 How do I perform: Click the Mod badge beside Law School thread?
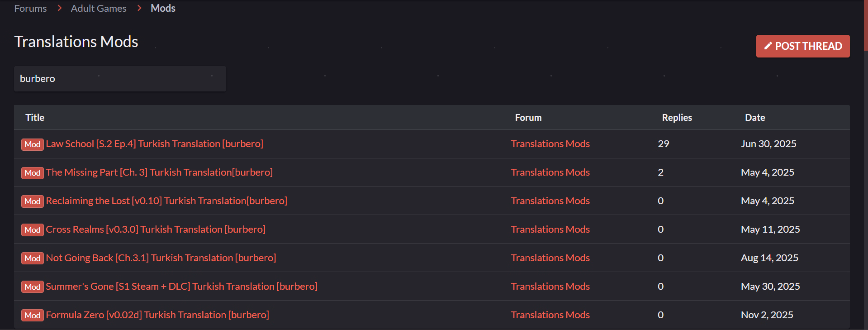click(33, 144)
